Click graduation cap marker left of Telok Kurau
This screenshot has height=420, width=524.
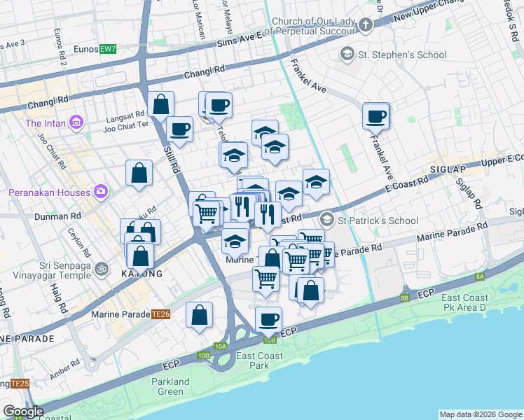(234, 156)
